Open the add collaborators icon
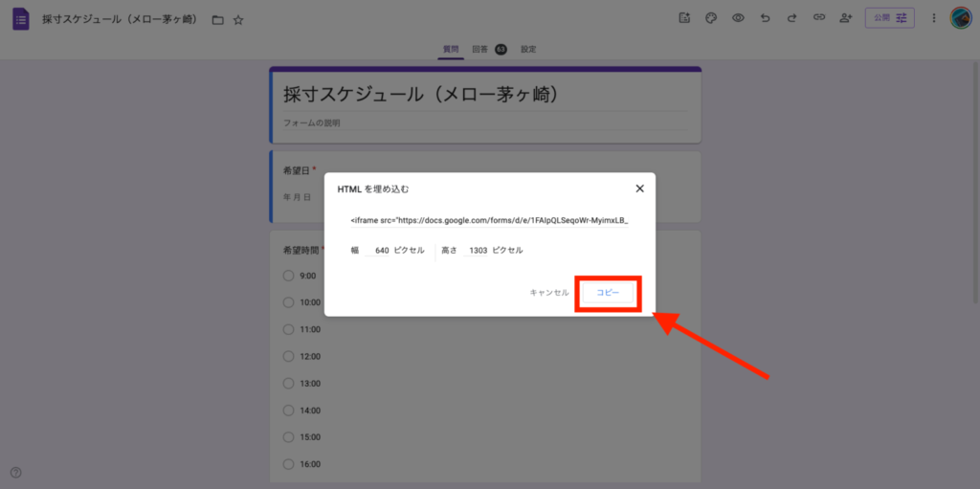The image size is (980, 489). point(845,18)
